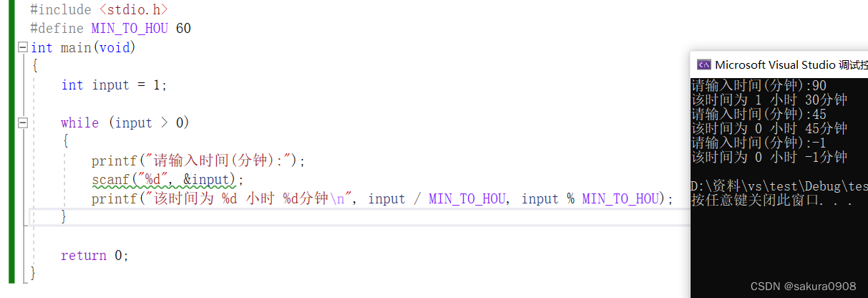Click the 'while' keyword in loop header
The width and height of the screenshot is (868, 298).
[79, 123]
